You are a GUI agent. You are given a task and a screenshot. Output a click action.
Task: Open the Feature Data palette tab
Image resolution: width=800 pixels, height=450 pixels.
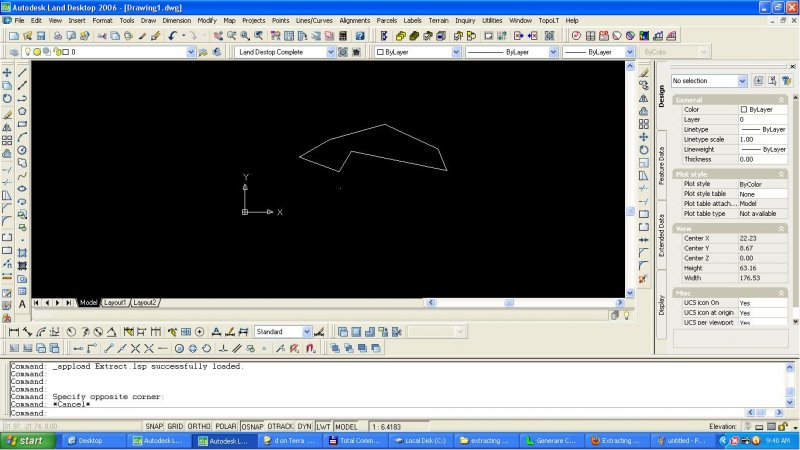coord(661,166)
